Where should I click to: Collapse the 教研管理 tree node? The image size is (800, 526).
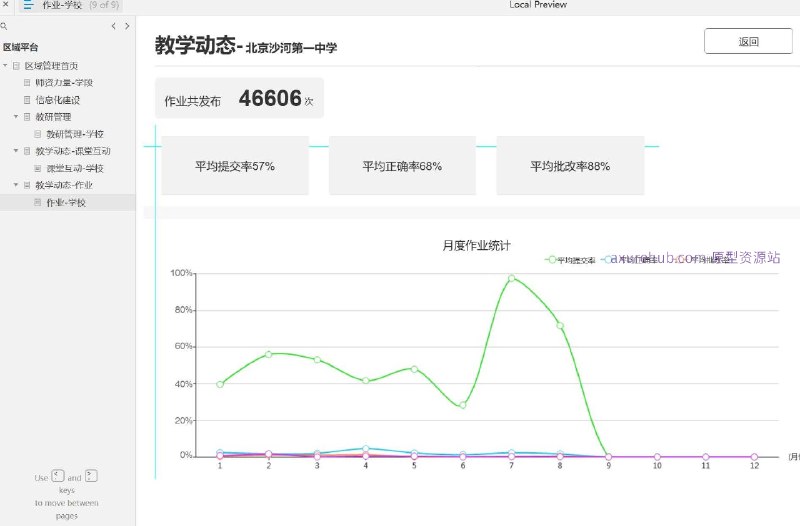tap(16, 116)
